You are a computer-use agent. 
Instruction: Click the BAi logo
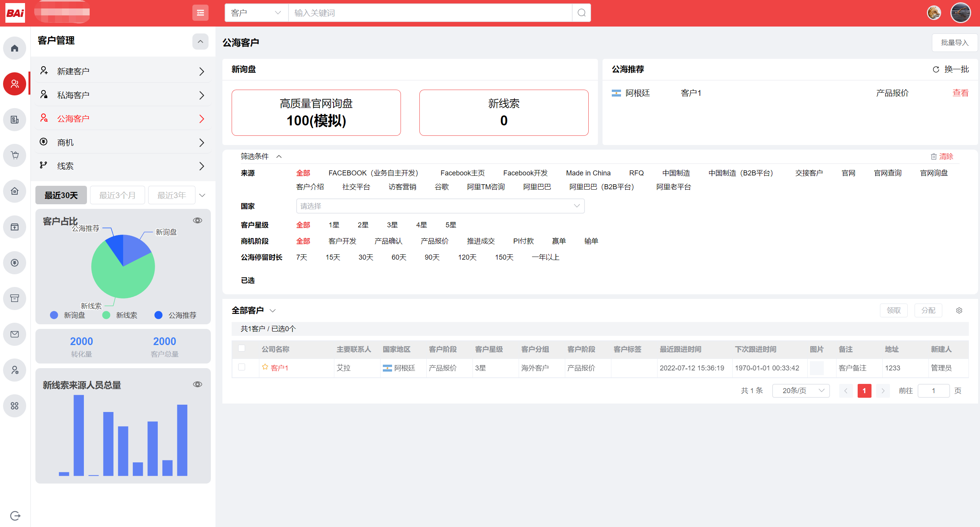click(x=15, y=13)
